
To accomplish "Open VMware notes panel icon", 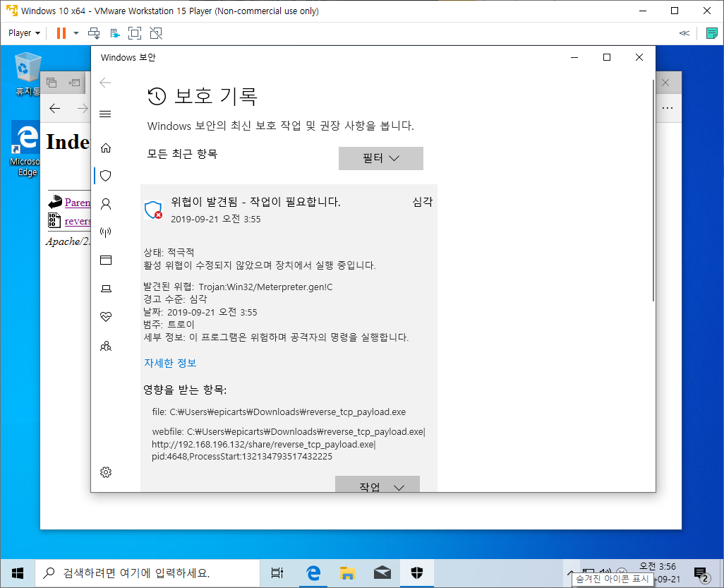I will click(711, 33).
